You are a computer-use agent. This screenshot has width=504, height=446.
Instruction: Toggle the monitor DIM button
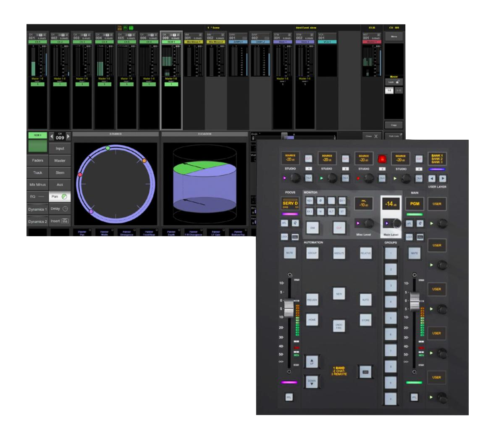tap(312, 227)
